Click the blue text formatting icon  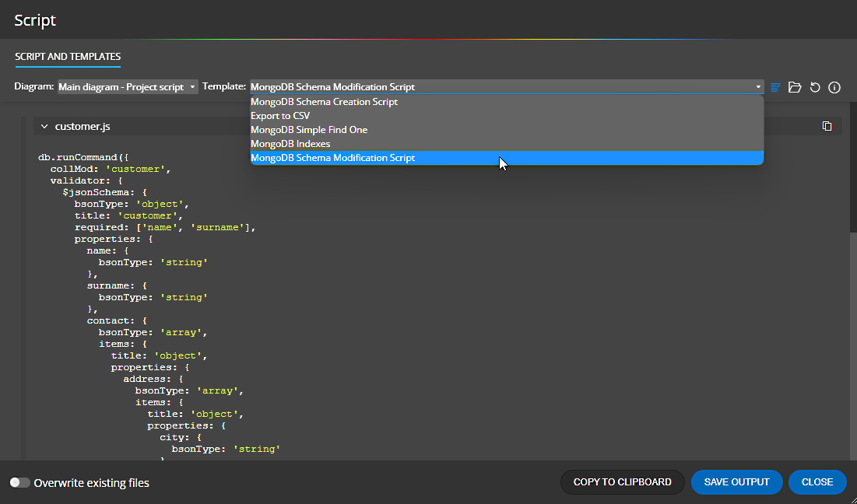click(774, 87)
